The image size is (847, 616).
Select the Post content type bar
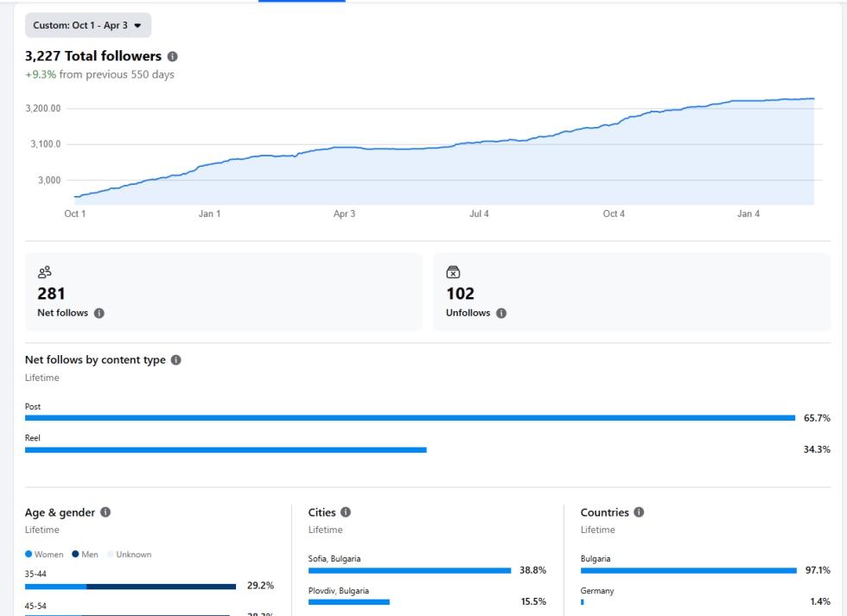pos(410,418)
